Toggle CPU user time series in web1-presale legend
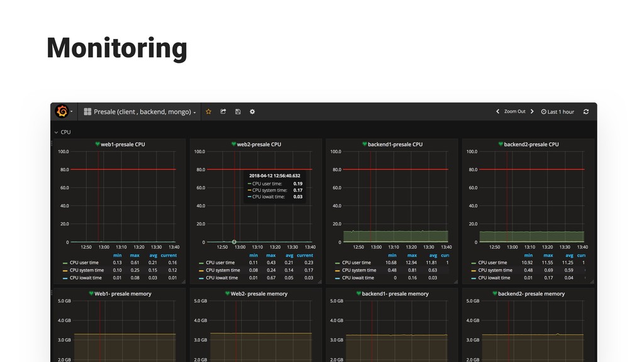Screen dimensions: 644x362 point(84,263)
